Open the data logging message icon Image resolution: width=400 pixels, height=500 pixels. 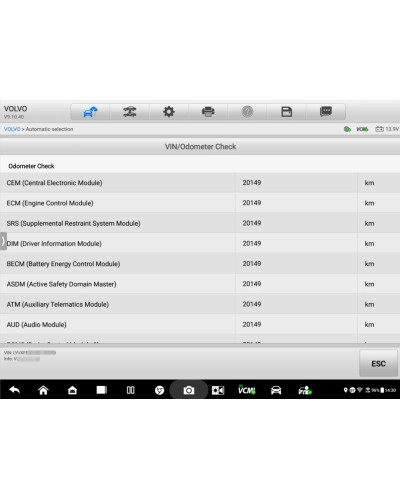point(326,112)
